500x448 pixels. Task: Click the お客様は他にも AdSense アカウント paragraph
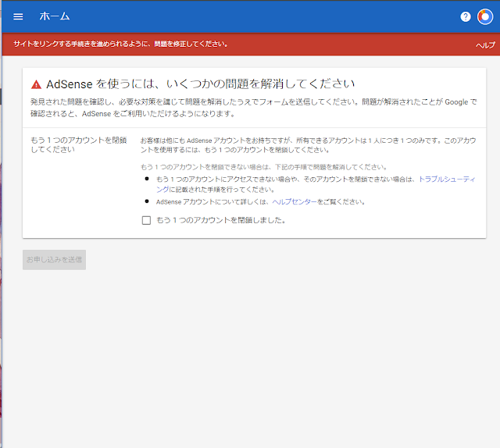click(x=309, y=145)
